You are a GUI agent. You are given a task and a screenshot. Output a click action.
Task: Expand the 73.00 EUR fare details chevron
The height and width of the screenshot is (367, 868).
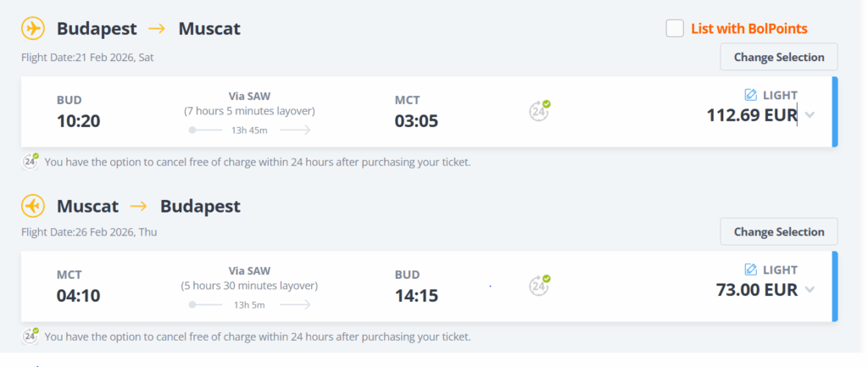pos(810,290)
